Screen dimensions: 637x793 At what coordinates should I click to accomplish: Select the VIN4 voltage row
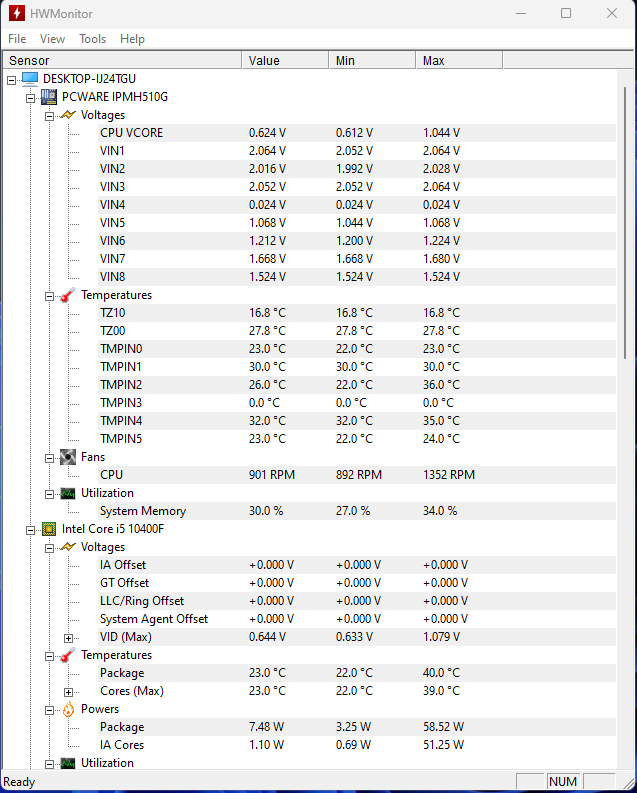(x=357, y=205)
